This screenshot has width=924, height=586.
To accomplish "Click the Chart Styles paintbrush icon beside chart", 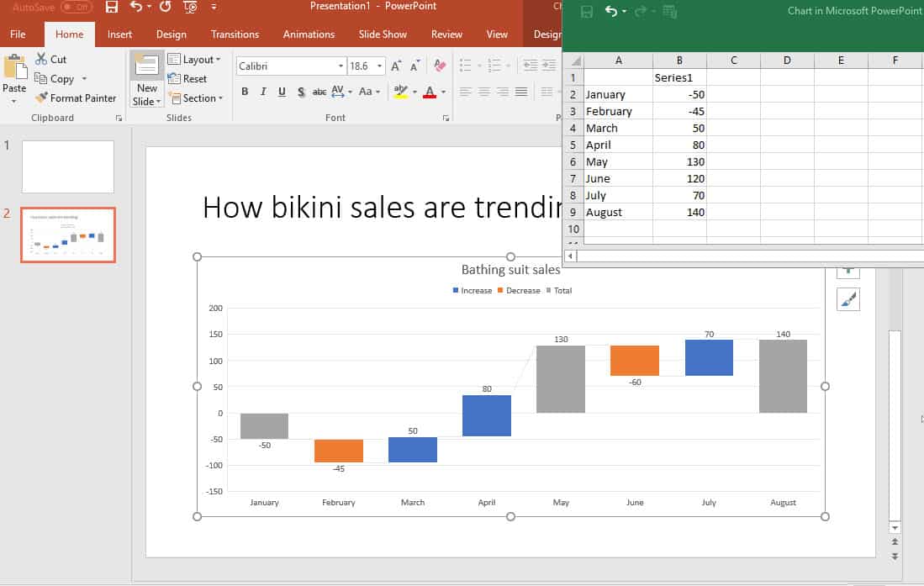I will point(848,299).
